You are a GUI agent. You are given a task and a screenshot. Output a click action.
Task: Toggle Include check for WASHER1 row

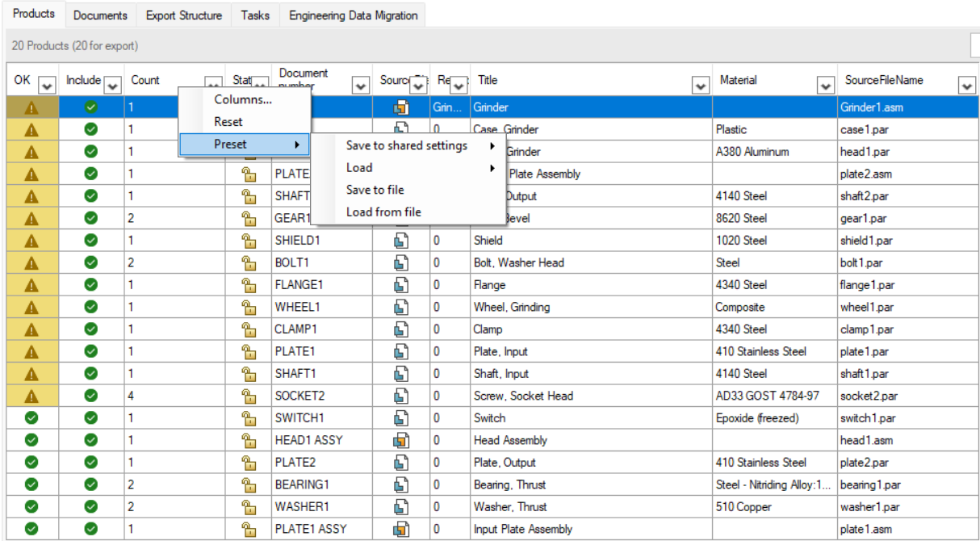point(91,507)
